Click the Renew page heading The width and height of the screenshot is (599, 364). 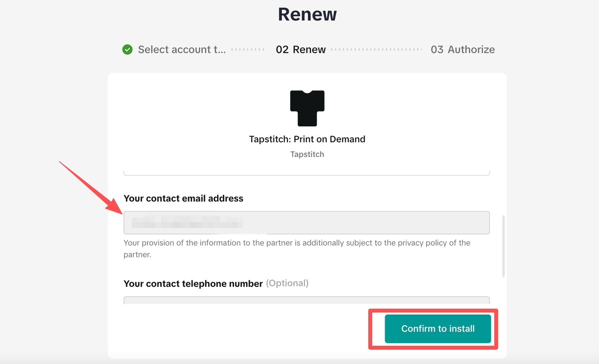(307, 14)
